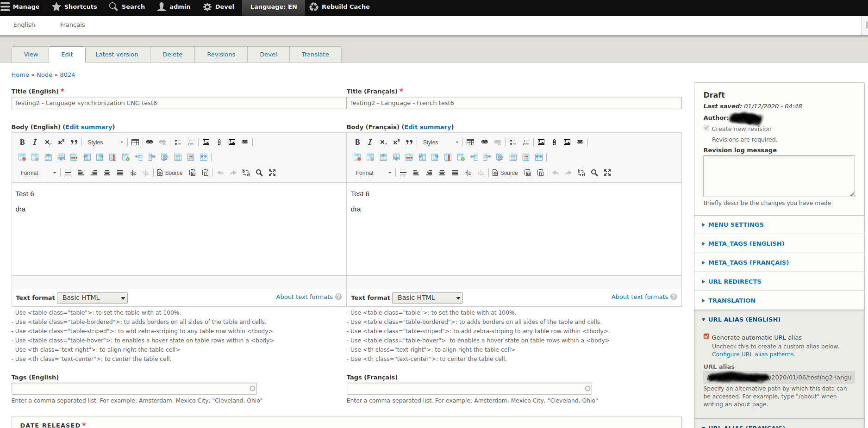Image resolution: width=868 pixels, height=428 pixels.
Task: Open English Text format Basic HTML dropdown
Action: point(93,298)
